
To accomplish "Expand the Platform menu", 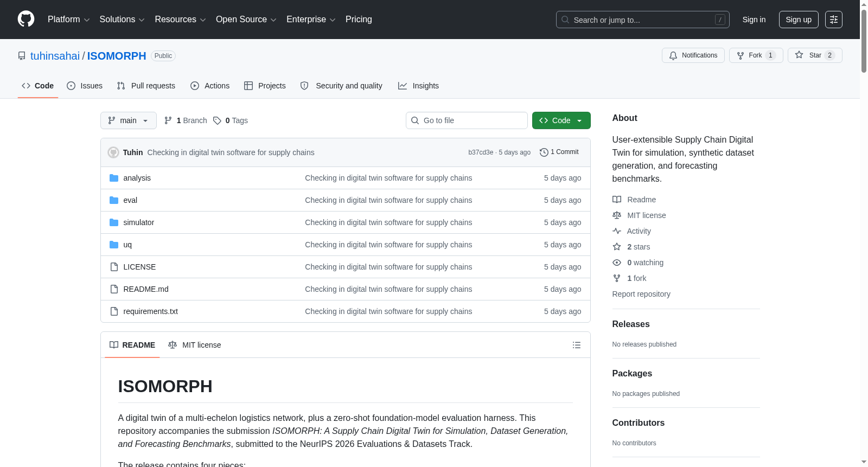I will [69, 20].
